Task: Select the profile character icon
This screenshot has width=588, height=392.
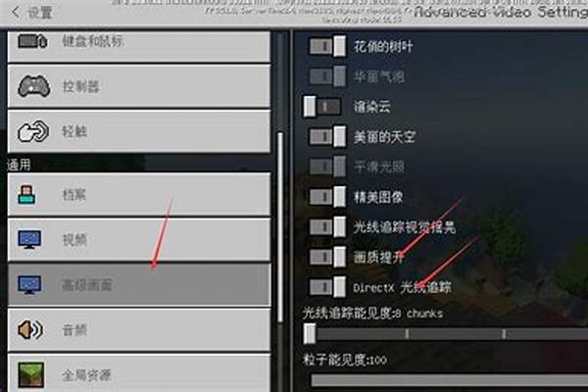Action: 26,194
